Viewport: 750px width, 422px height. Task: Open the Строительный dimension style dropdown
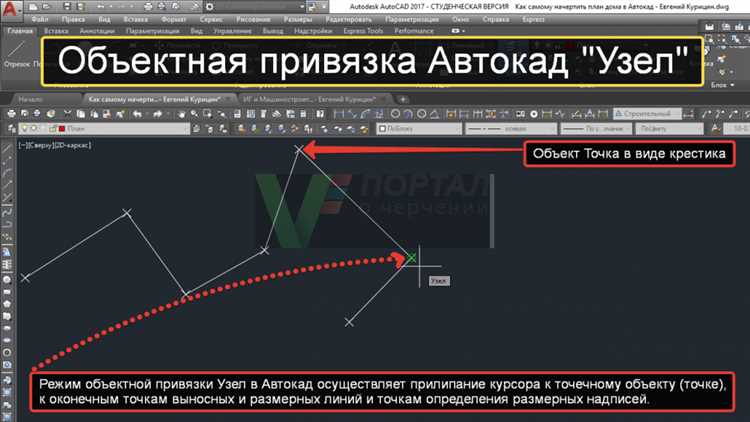tap(647, 114)
